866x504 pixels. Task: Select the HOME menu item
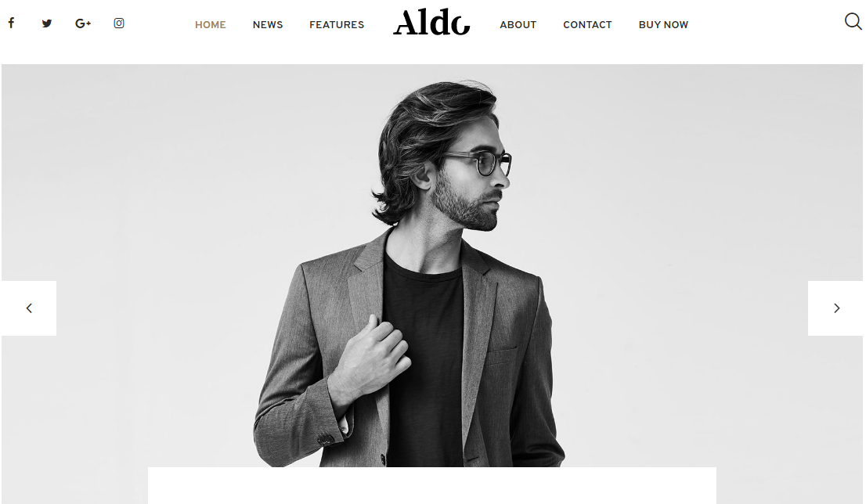[x=211, y=25]
